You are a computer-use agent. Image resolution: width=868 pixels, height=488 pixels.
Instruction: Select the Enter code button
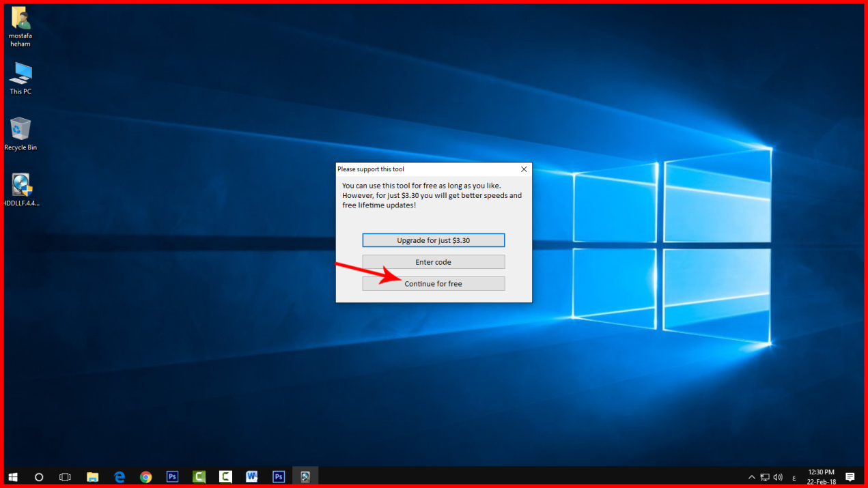(x=433, y=262)
